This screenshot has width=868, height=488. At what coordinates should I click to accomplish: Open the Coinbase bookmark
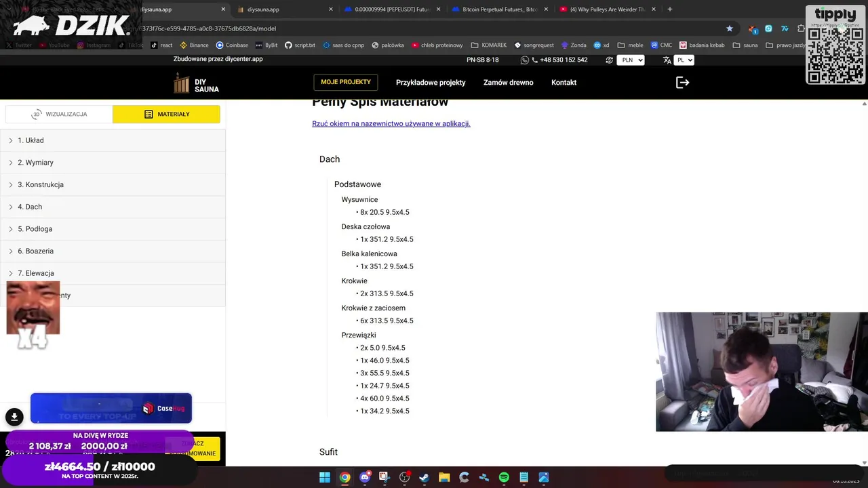coord(232,45)
